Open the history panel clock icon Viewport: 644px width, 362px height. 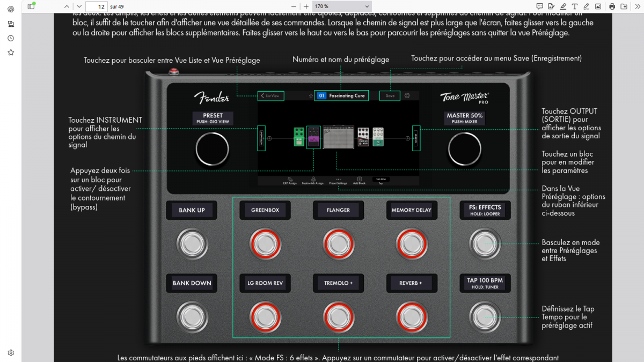pos(11,38)
